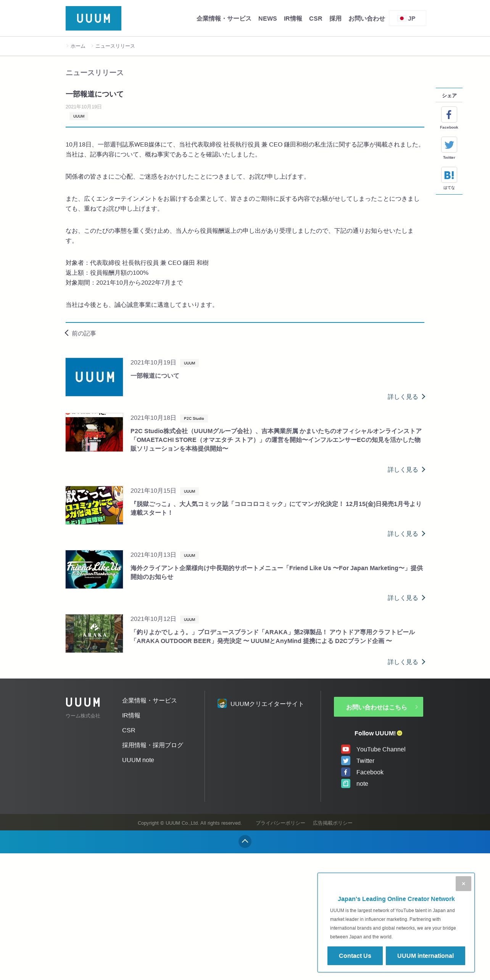Open 広告掲載ポリシー link

tap(333, 823)
